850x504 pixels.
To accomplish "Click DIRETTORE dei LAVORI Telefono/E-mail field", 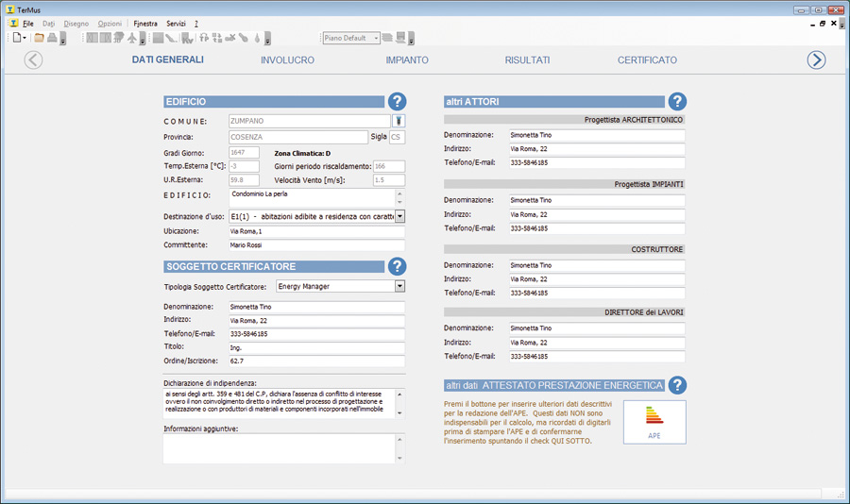I will pos(597,356).
